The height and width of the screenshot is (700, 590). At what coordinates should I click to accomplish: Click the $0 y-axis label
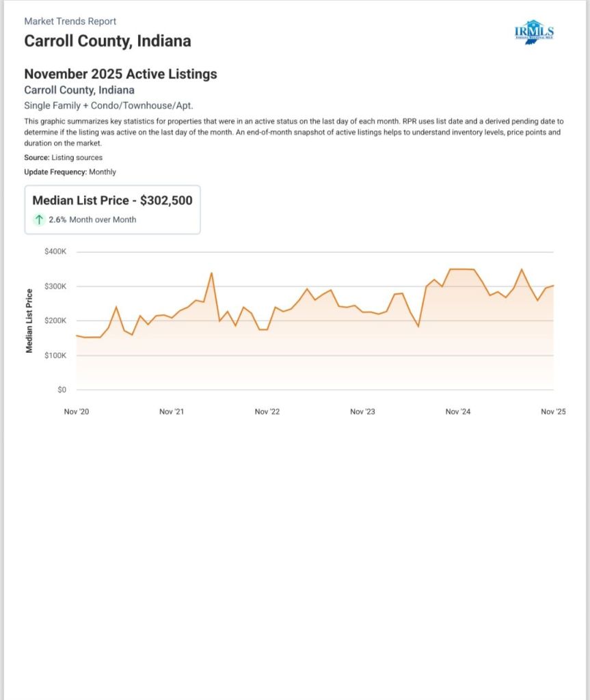[x=62, y=390]
